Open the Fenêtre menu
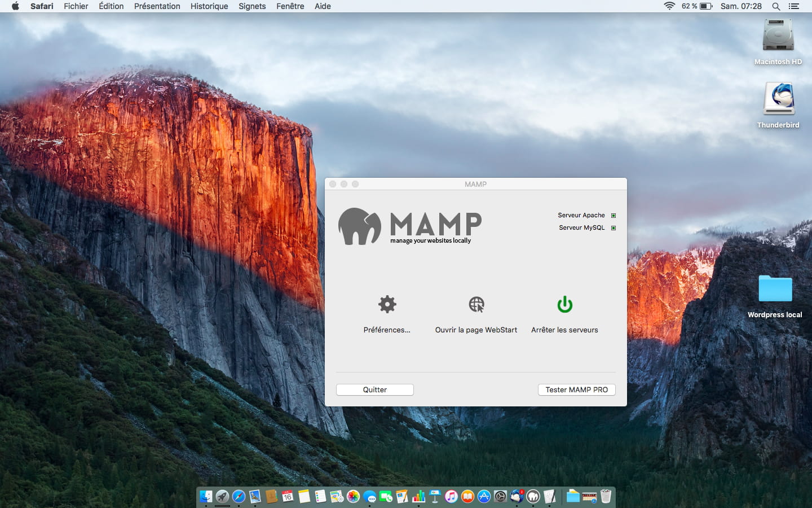Image resolution: width=812 pixels, height=508 pixels. [290, 6]
